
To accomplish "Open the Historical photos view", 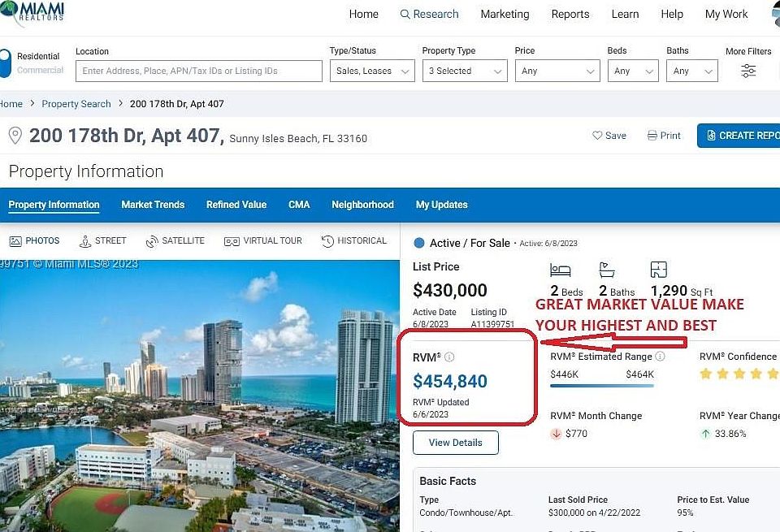I will click(353, 241).
